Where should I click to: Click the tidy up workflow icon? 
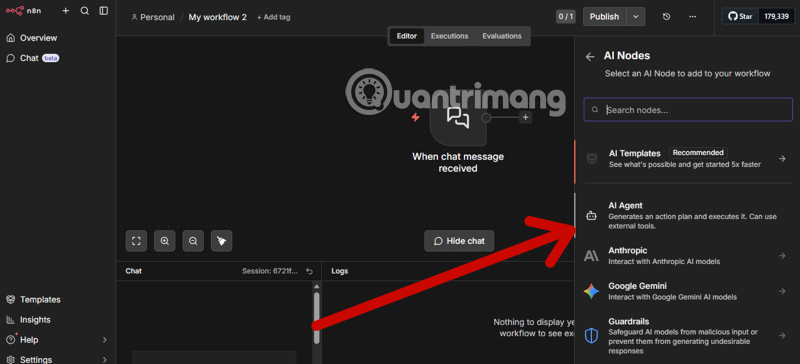(x=221, y=241)
